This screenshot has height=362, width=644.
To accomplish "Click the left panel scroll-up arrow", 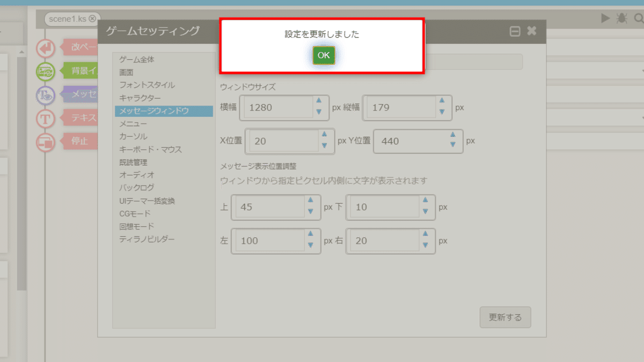I will point(21,52).
